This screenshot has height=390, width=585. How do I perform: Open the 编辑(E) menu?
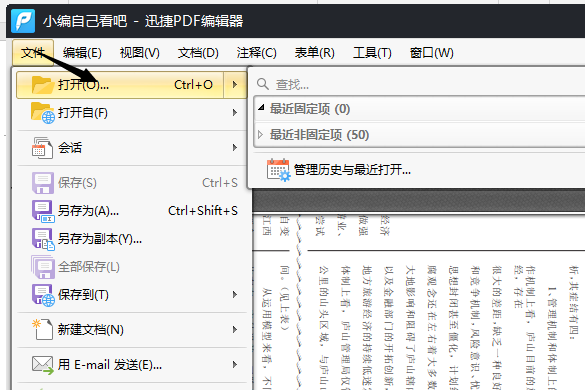pos(82,53)
